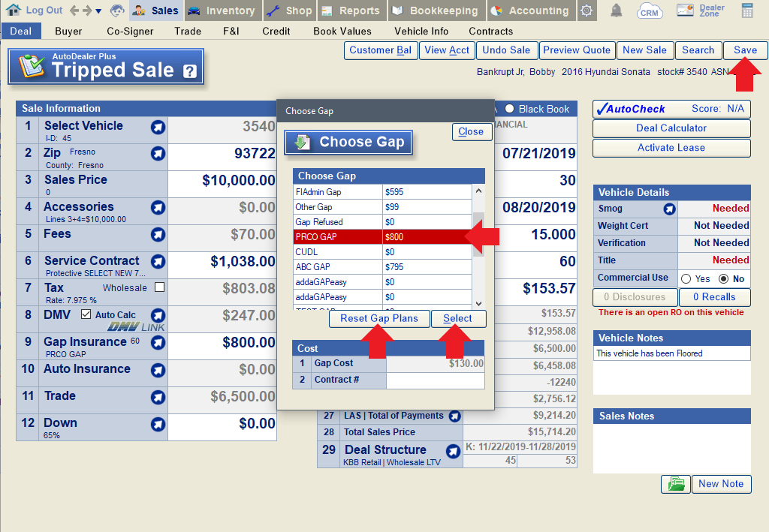This screenshot has width=769, height=532.
Task: Toggle the Wholesale tax checkbox
Action: [x=159, y=287]
